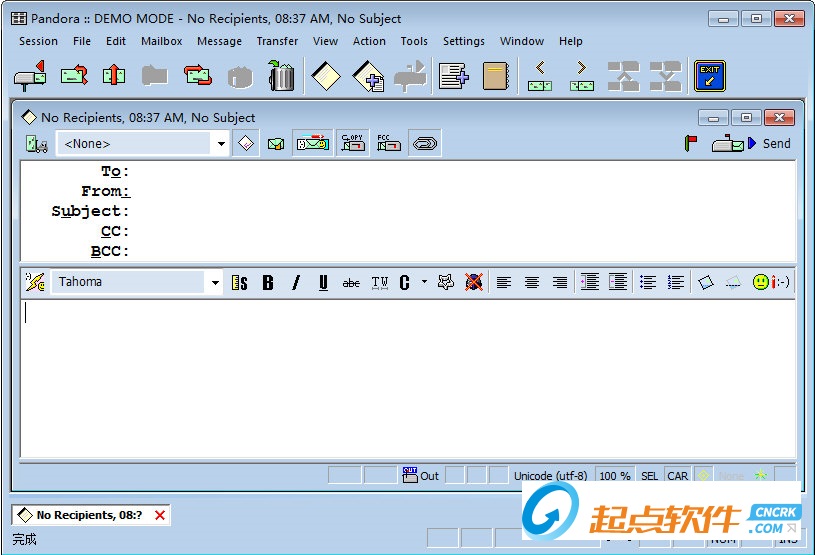
Task: Click the paperclip attachments icon
Action: (x=425, y=143)
